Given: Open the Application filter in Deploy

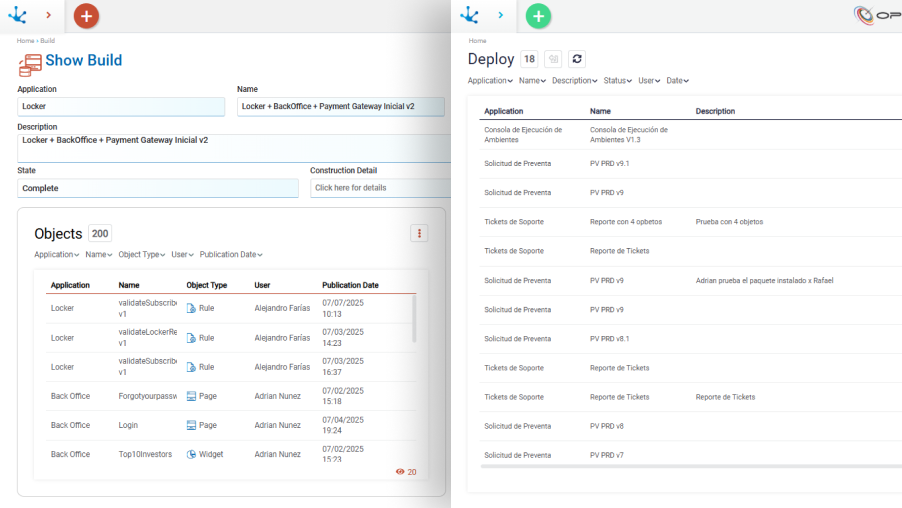Looking at the screenshot, I should 490,81.
